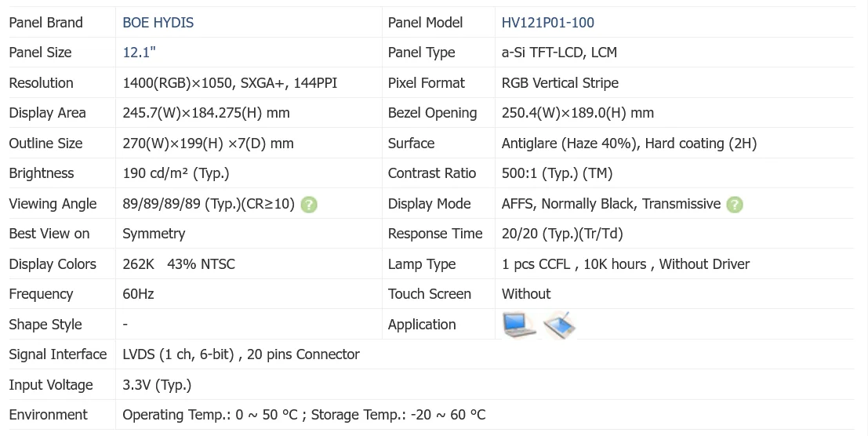Open the HV121P01-100 panel model link
Screen dimensions: 868x436
tap(548, 23)
